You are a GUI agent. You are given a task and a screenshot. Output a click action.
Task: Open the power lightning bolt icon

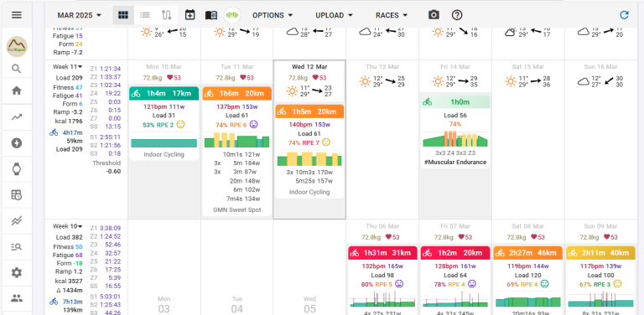17,143
